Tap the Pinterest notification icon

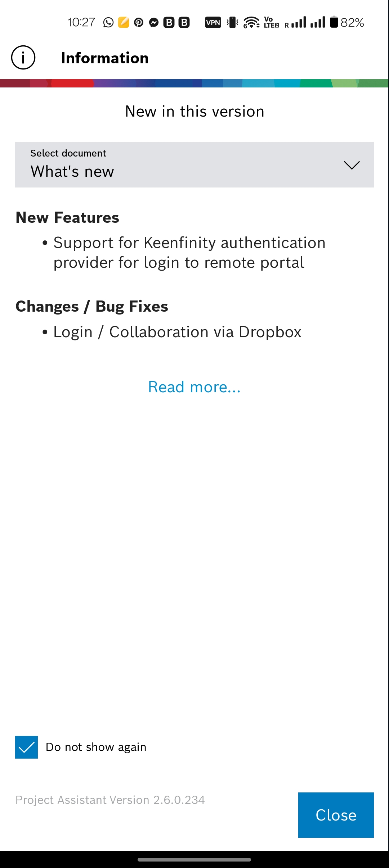[139, 23]
